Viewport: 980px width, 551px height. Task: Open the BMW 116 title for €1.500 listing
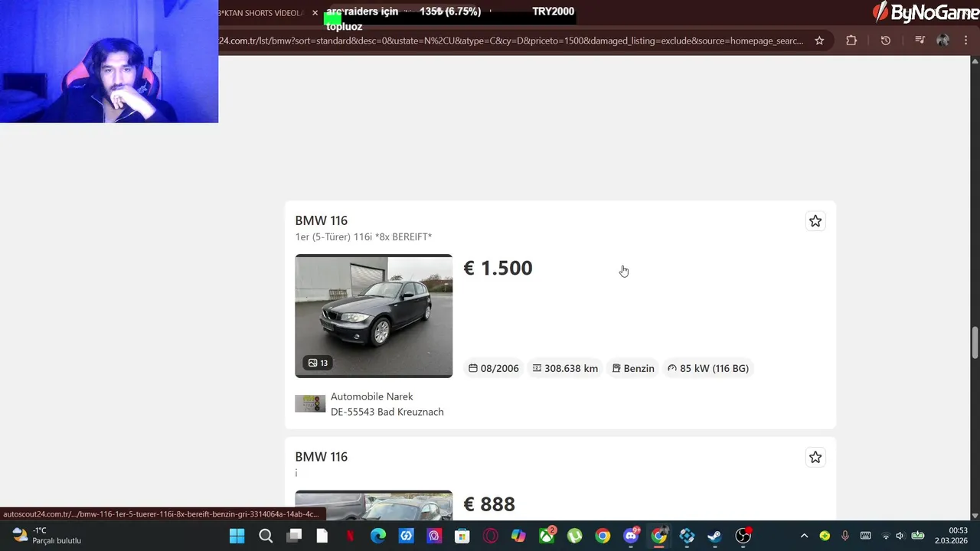(x=322, y=220)
